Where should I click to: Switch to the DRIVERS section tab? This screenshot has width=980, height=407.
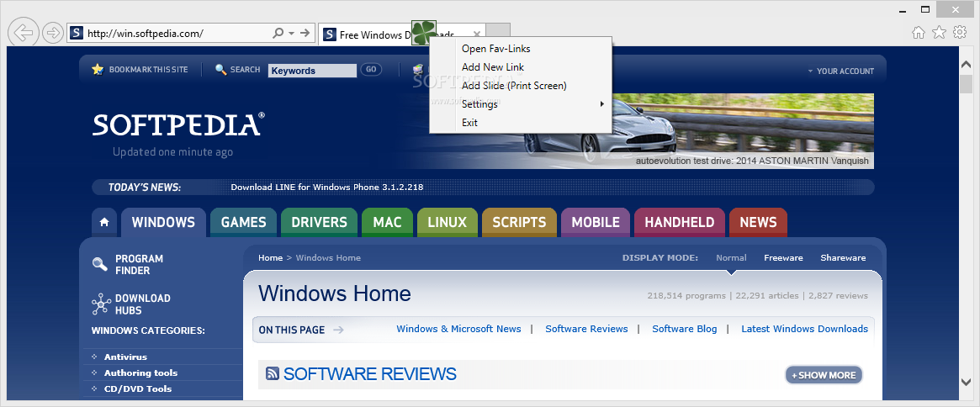click(x=320, y=222)
